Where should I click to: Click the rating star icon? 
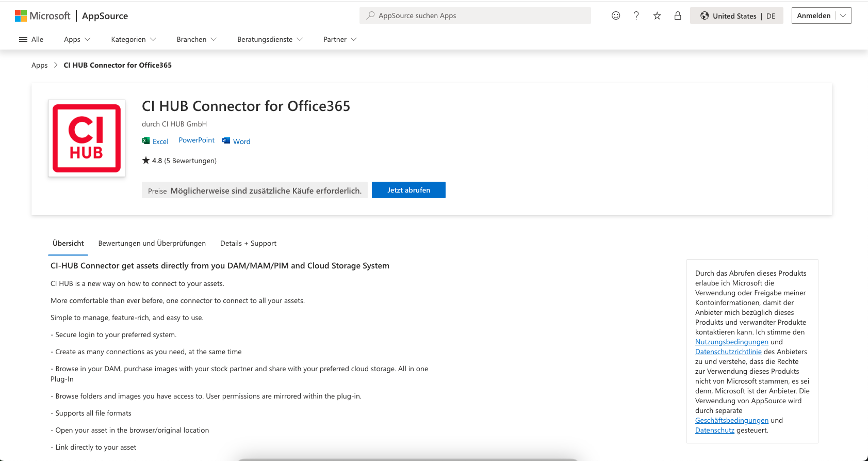[x=146, y=160]
